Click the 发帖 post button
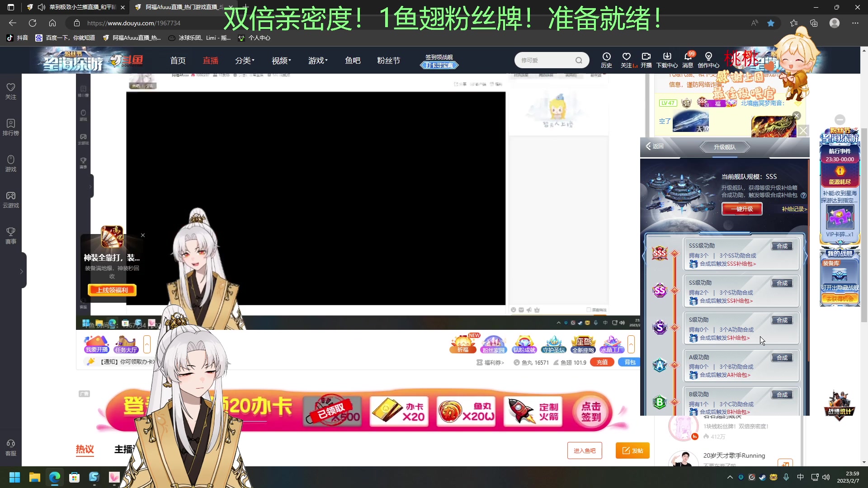The image size is (868, 488). (x=632, y=450)
